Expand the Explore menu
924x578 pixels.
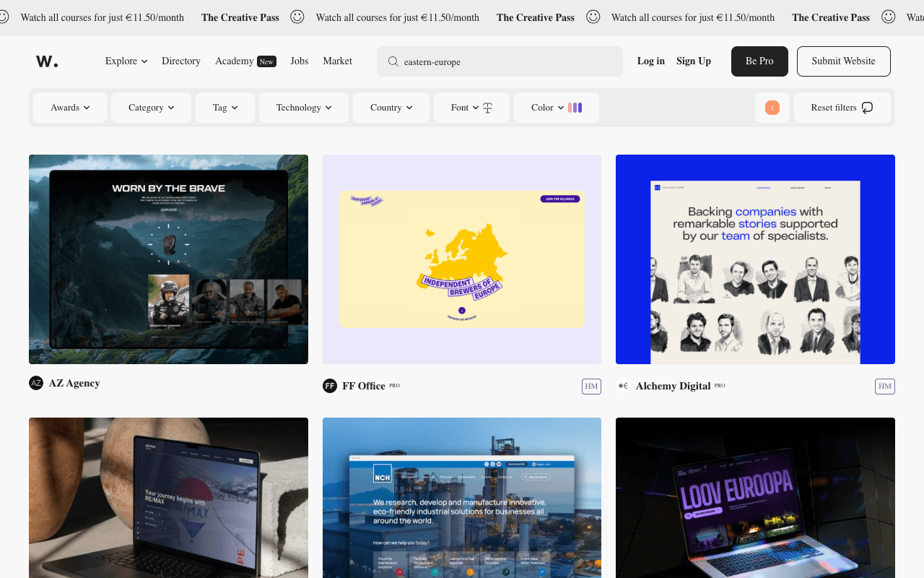pos(126,61)
